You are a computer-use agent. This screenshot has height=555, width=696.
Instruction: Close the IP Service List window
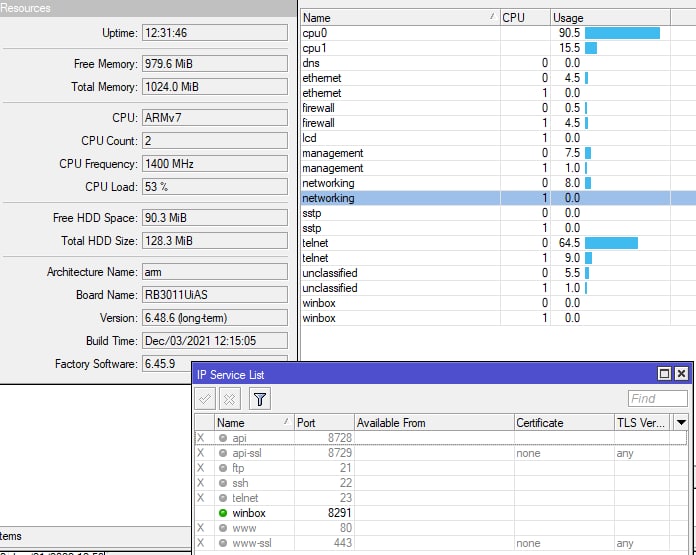(681, 374)
